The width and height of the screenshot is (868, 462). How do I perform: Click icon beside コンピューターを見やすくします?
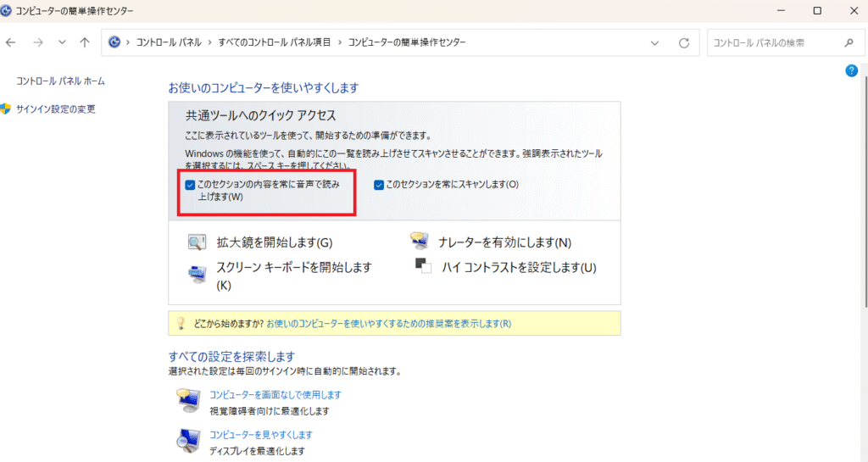(189, 441)
